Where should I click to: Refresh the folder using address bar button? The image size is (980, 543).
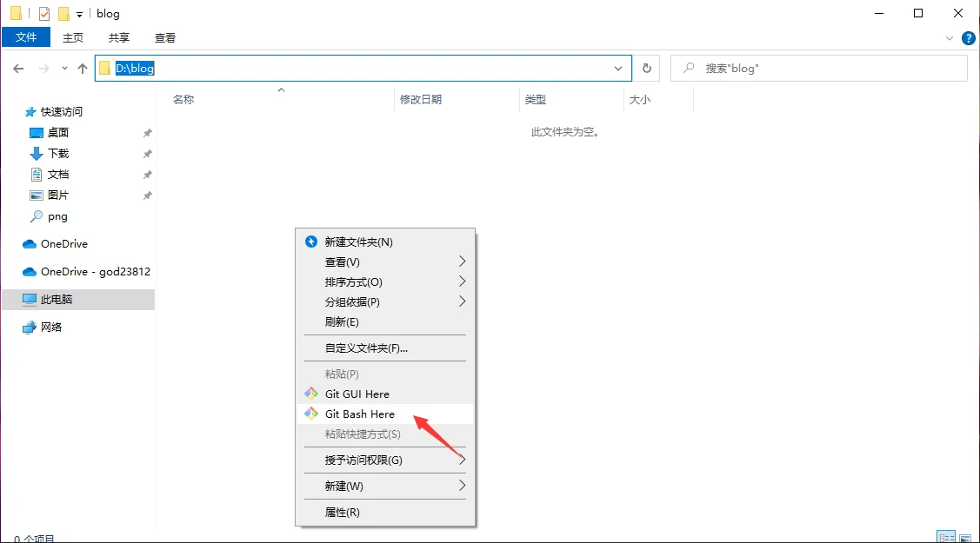coord(646,69)
